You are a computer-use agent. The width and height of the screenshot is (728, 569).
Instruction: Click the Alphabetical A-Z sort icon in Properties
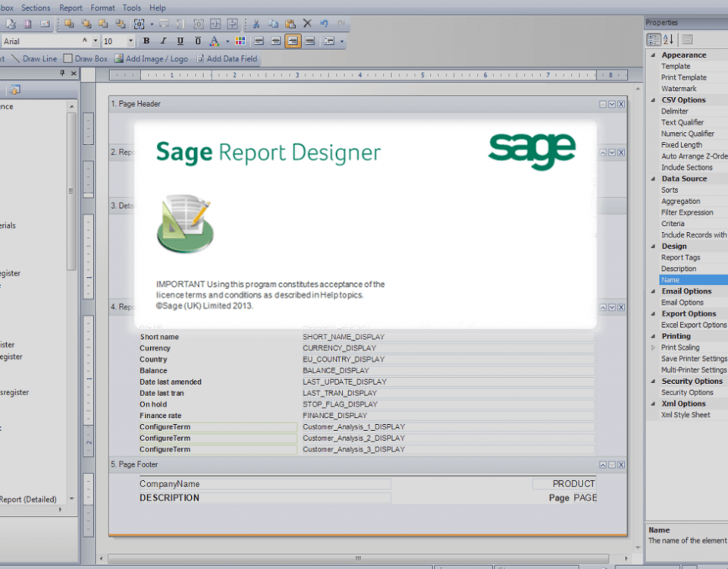pyautogui.click(x=669, y=39)
